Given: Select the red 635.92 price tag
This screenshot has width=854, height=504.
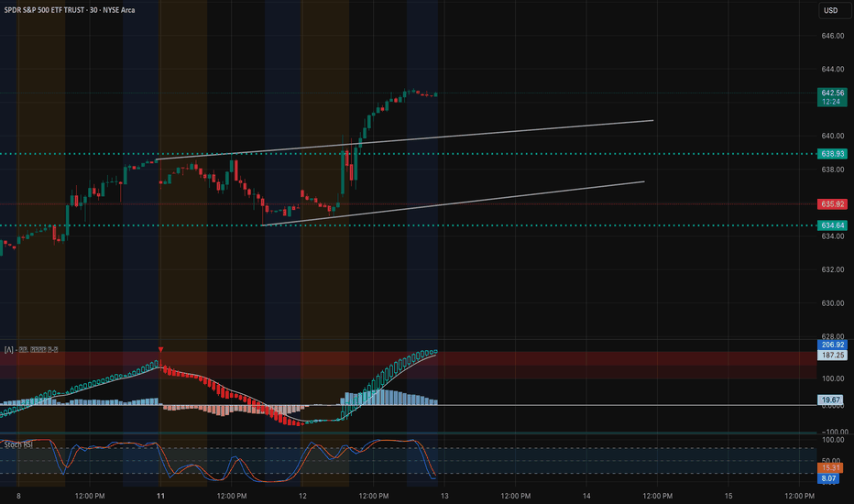Looking at the screenshot, I should pos(832,204).
